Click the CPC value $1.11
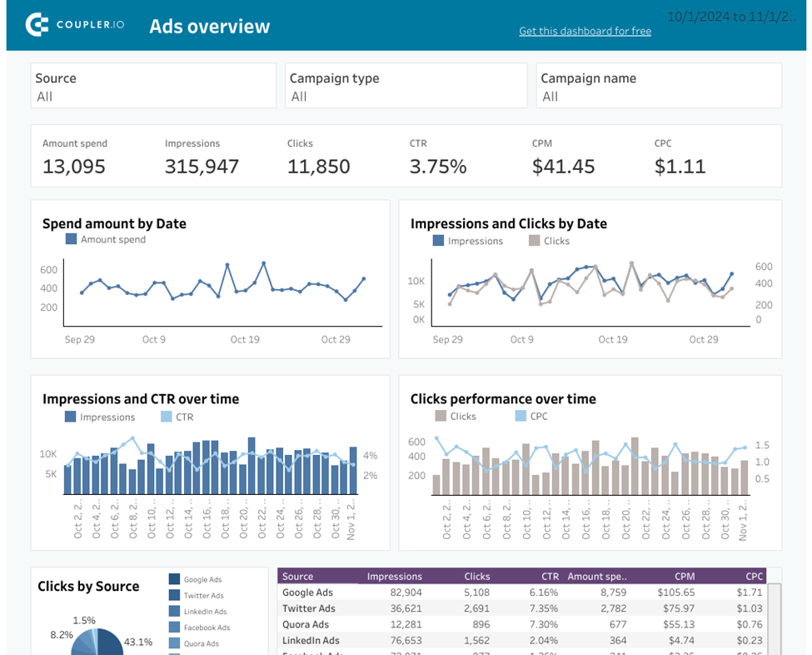 (x=680, y=167)
